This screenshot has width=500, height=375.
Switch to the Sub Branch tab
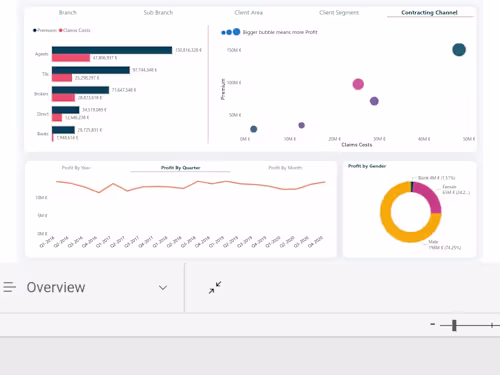(158, 13)
